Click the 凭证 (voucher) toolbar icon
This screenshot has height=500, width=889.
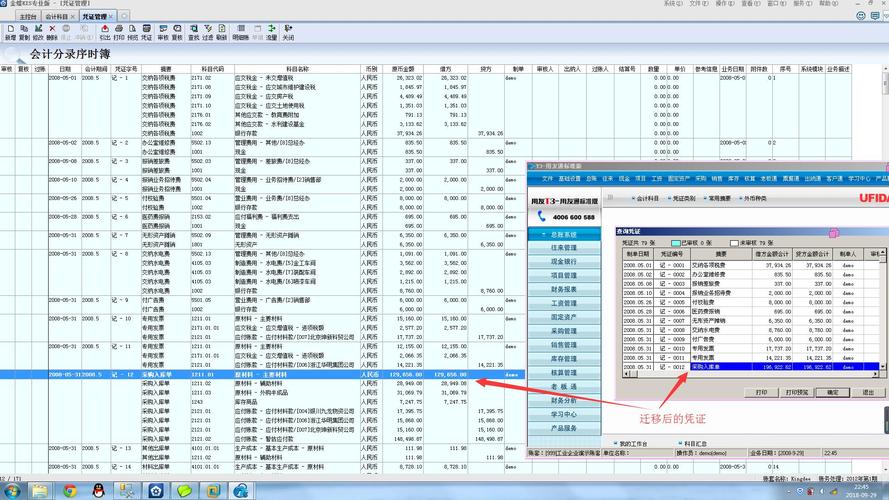146,32
